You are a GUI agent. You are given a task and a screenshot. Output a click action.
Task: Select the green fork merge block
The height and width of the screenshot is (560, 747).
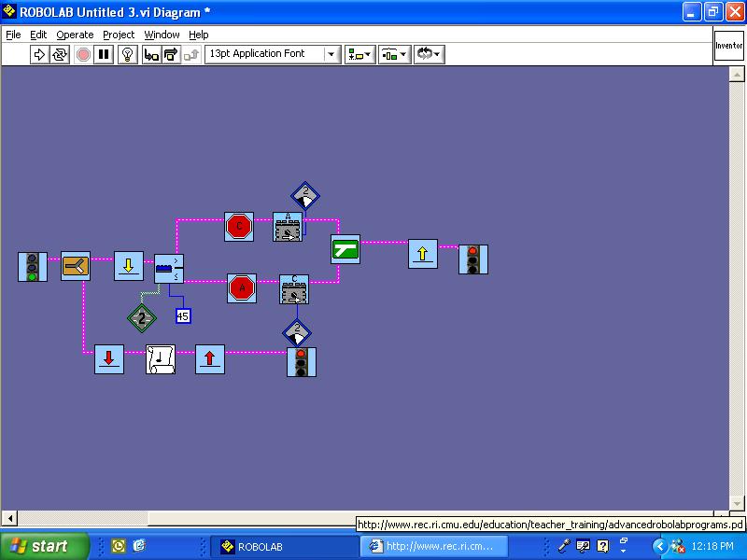[345, 249]
